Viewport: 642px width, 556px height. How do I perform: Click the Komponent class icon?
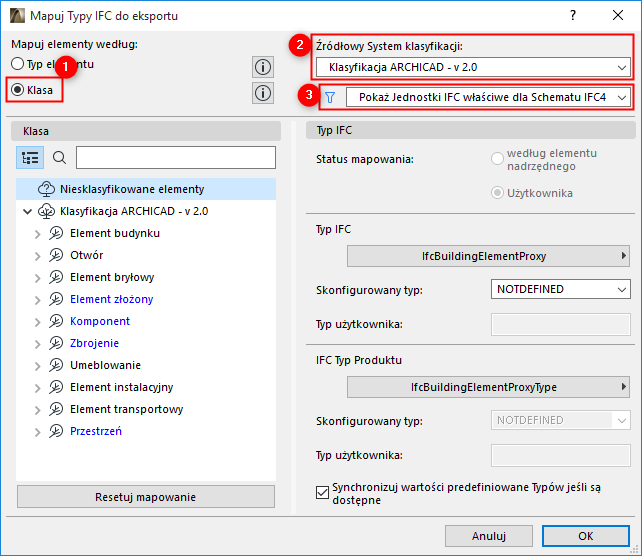coord(56,321)
